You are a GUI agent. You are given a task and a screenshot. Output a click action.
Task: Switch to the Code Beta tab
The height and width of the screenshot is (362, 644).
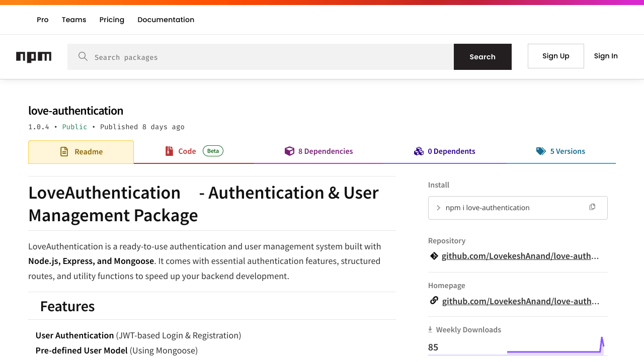[187, 151]
